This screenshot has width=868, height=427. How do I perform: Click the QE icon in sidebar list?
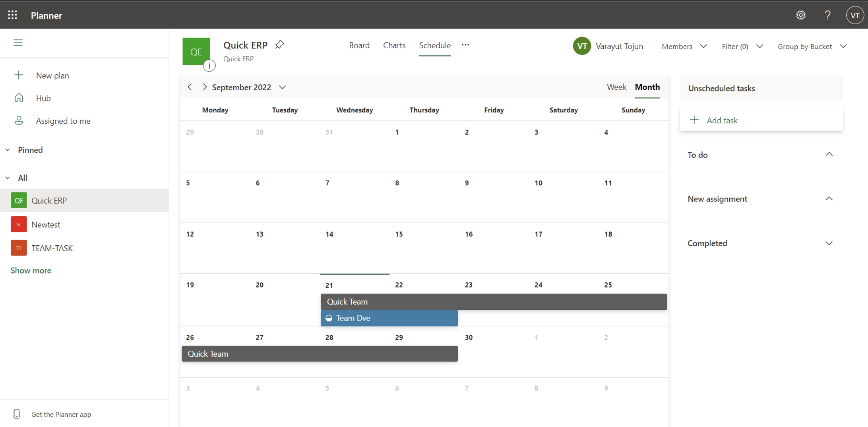(x=19, y=200)
